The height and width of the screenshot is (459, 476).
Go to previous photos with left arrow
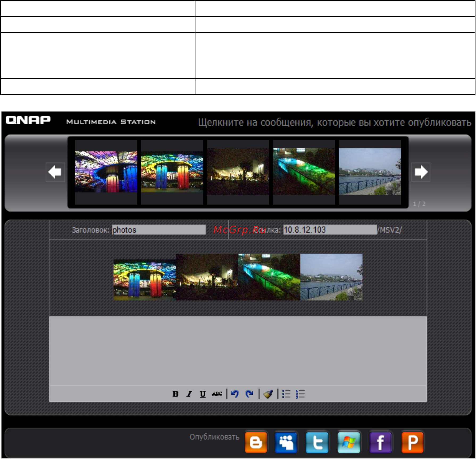pos(55,172)
